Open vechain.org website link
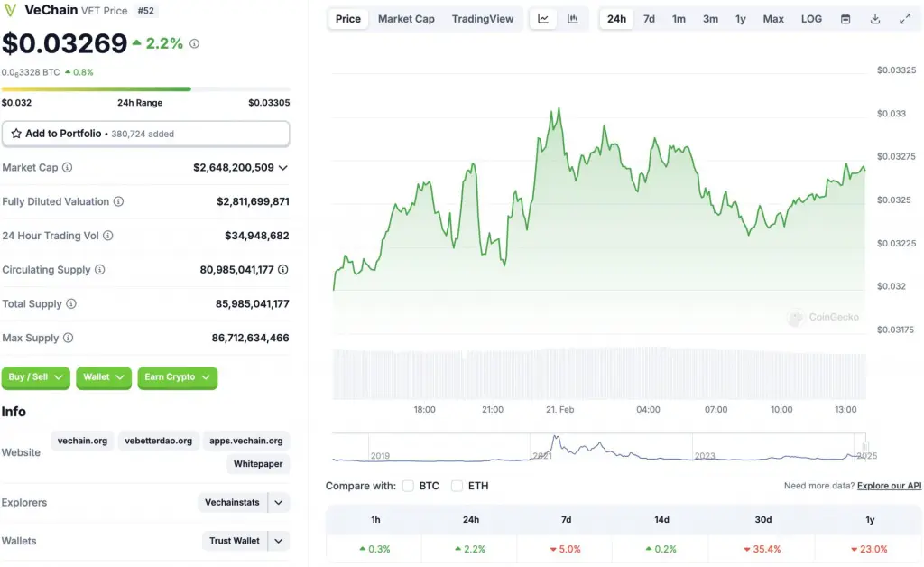 pyautogui.click(x=82, y=441)
